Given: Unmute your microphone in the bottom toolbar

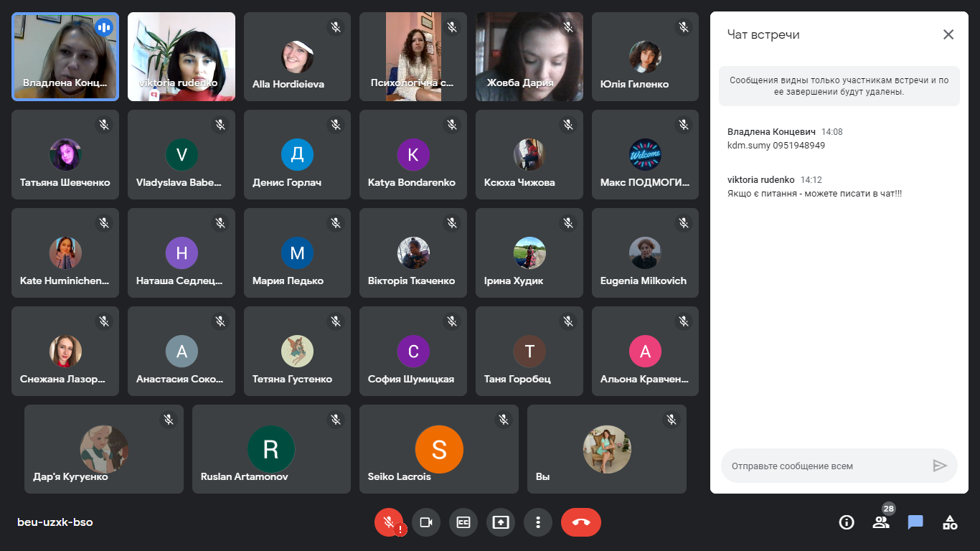Looking at the screenshot, I should pos(389,522).
